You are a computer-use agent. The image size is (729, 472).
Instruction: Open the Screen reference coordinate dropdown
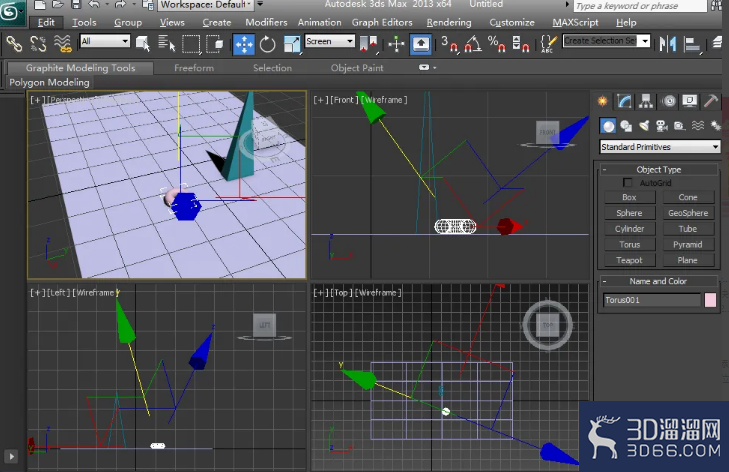(330, 41)
